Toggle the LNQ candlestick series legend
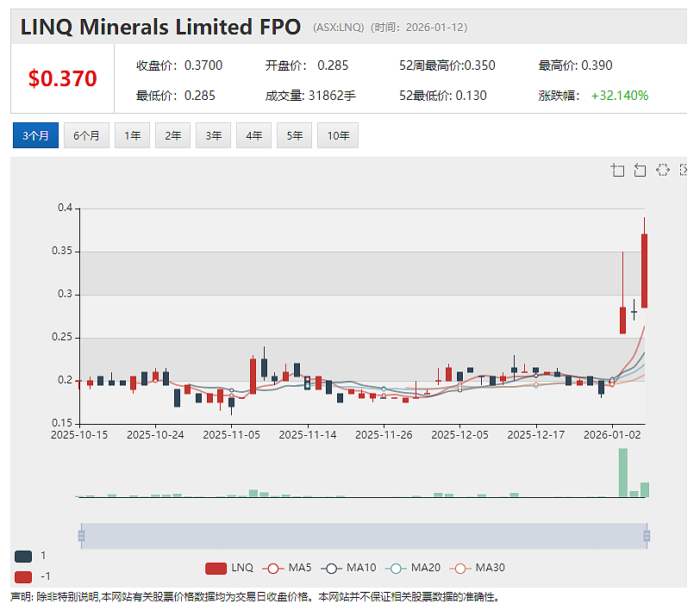 229,568
